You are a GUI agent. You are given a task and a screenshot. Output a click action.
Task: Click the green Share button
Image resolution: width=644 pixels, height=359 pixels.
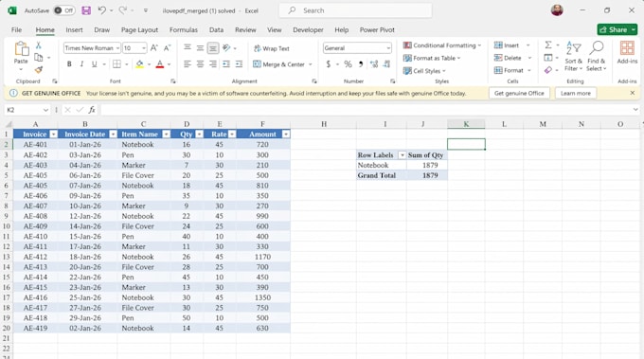pos(617,29)
